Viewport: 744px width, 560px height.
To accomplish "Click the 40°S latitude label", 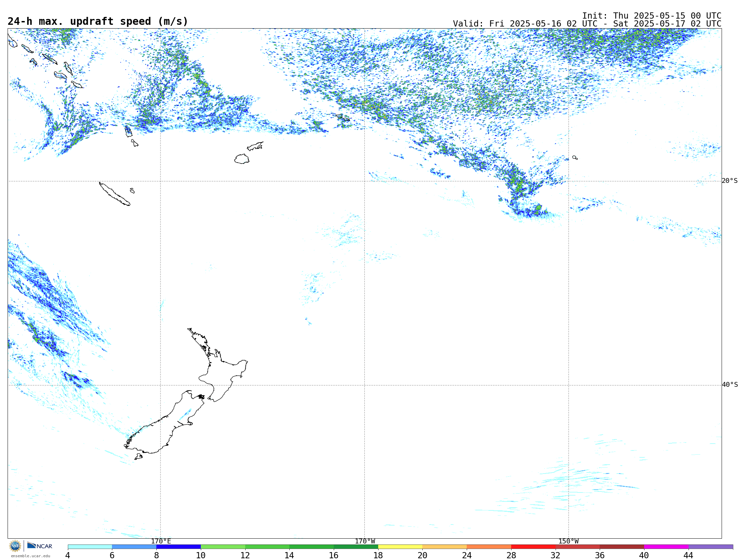I will [730, 385].
